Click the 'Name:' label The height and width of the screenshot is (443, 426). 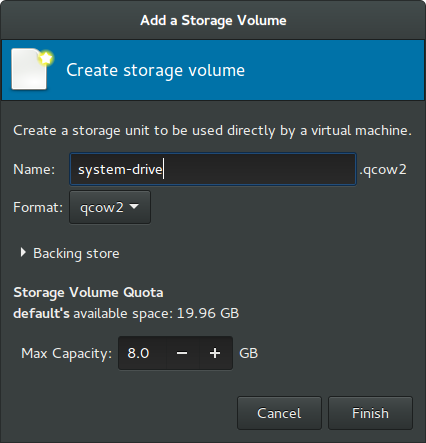coord(34,169)
